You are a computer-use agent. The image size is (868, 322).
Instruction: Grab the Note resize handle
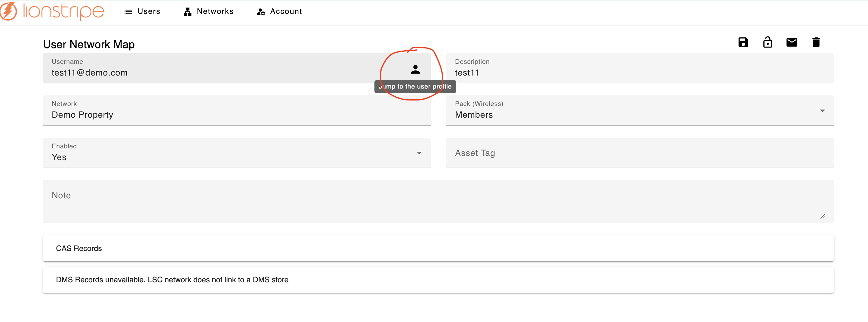click(x=822, y=216)
